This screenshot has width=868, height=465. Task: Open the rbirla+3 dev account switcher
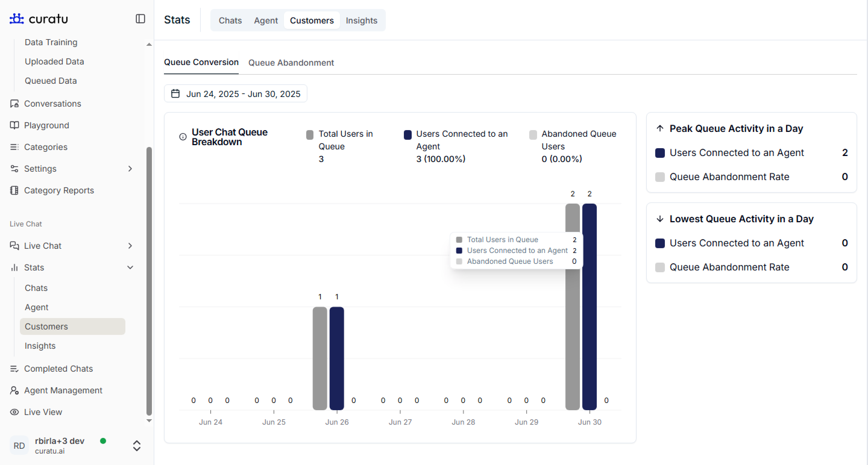coord(137,445)
